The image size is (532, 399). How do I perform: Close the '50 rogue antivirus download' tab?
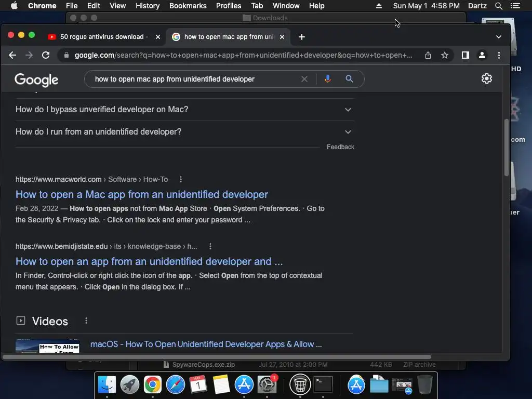[x=158, y=37]
